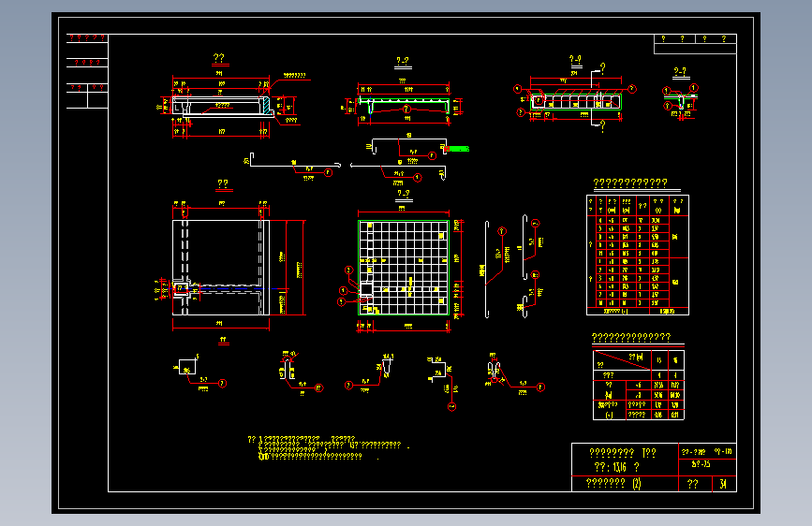
Task: Select the table with diagonal header cell
Action: (x=639, y=385)
